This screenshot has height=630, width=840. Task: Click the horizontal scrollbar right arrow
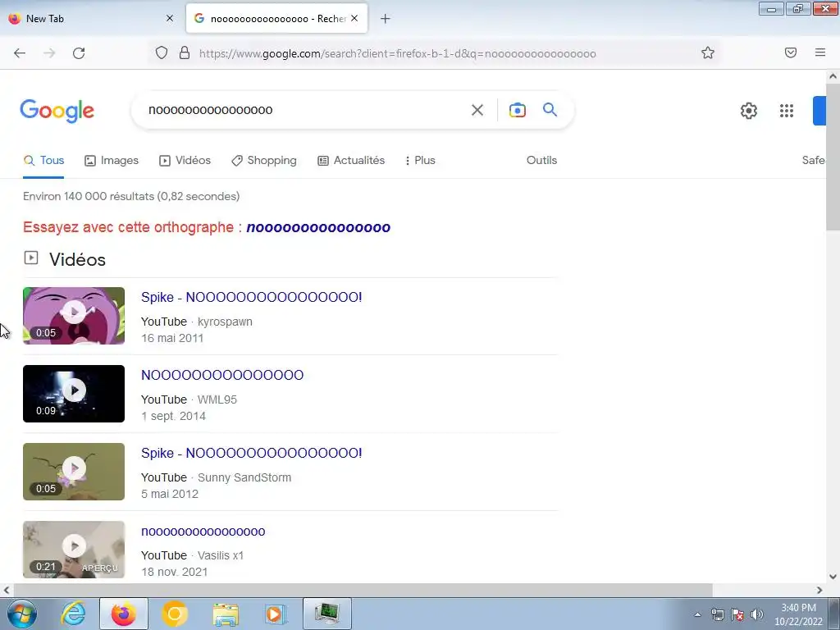point(819,590)
